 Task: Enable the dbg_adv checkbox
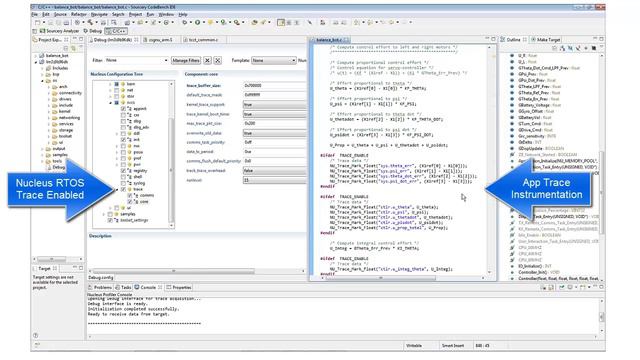123,127
